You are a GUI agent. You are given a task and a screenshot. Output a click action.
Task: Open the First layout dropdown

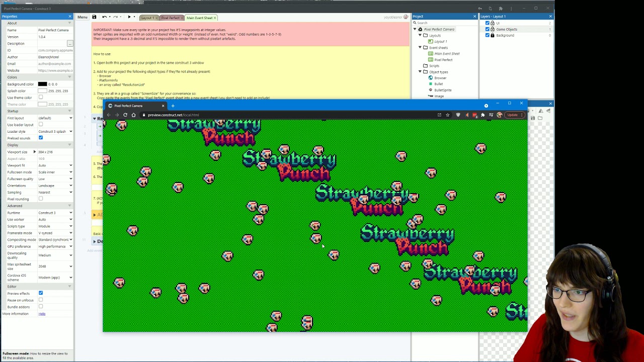click(x=55, y=118)
